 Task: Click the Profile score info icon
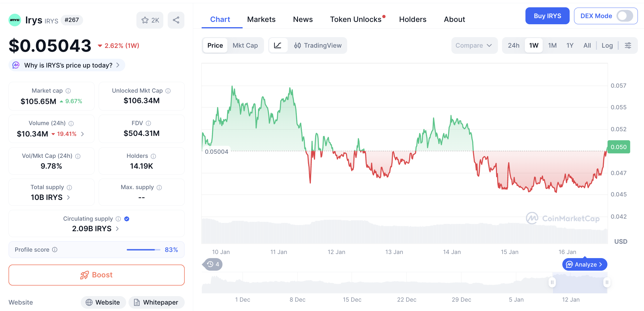(55, 250)
